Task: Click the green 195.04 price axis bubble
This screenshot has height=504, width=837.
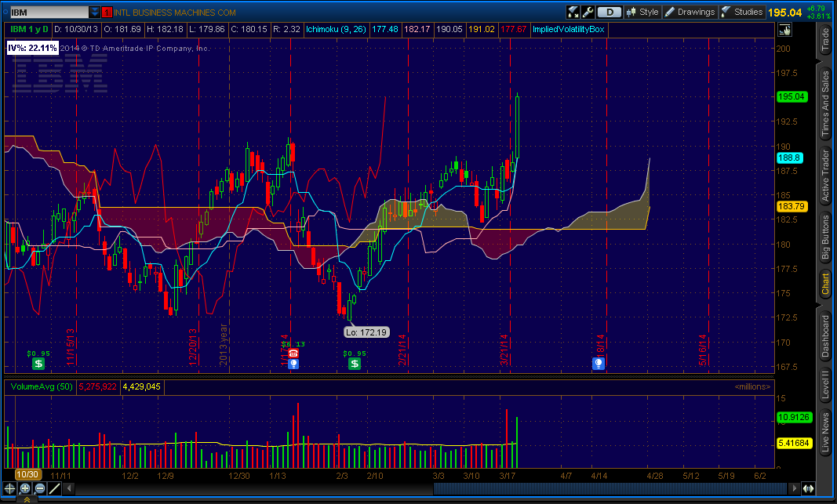Action: (x=792, y=96)
